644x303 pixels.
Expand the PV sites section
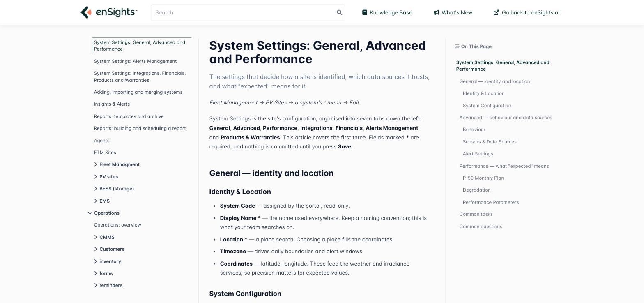96,177
